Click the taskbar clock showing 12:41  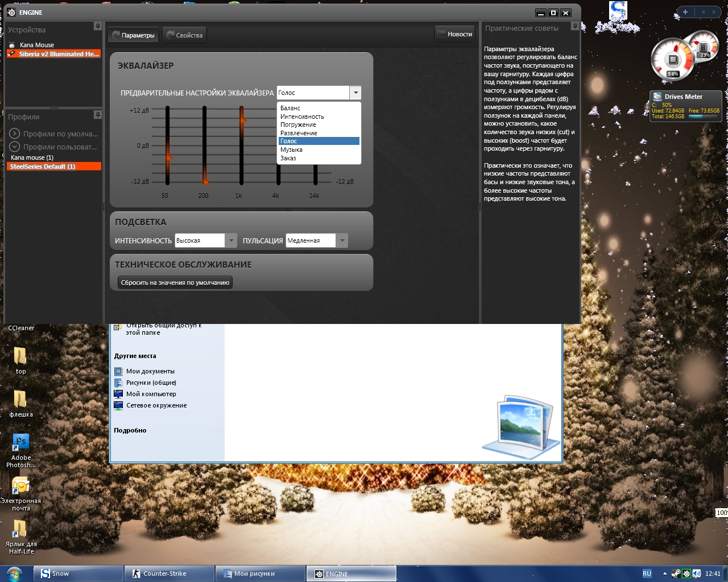[713, 573]
